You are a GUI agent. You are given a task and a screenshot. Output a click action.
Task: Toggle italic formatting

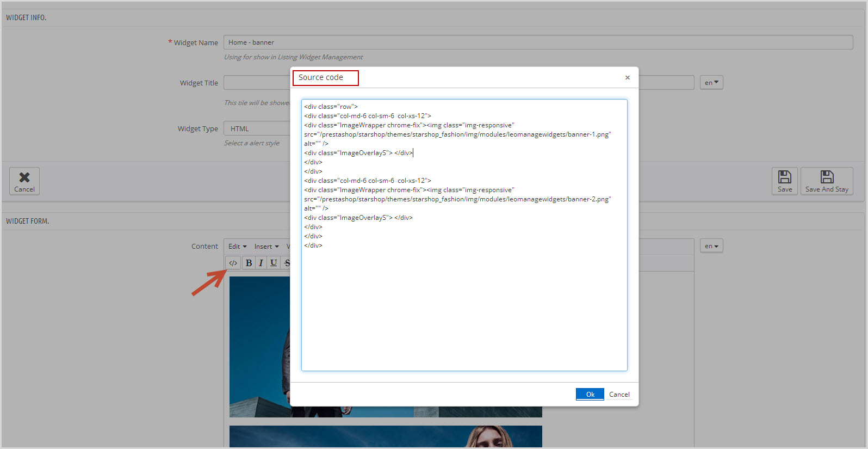[261, 263]
